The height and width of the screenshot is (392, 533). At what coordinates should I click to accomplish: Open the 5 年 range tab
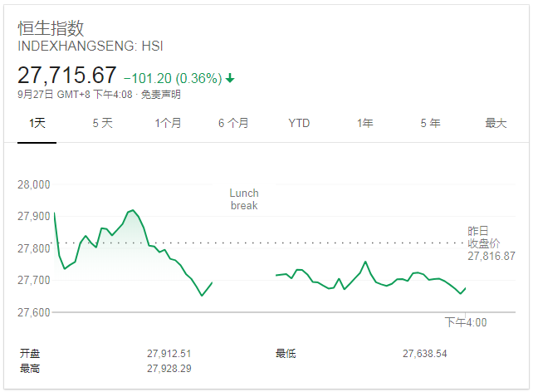tap(430, 123)
